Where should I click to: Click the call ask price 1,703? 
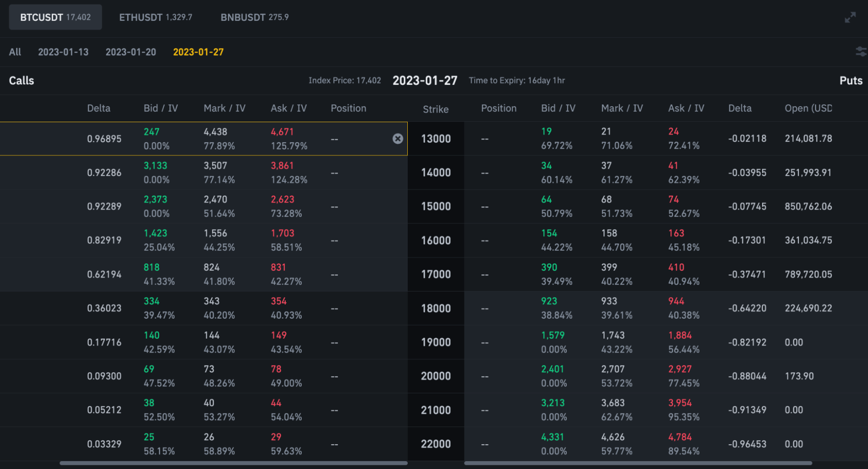coord(282,233)
